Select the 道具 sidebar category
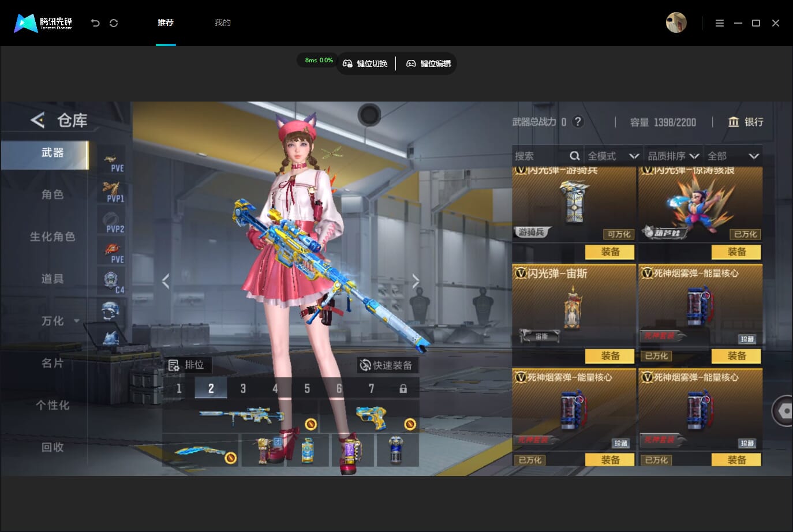The height and width of the screenshot is (532, 793). (x=53, y=279)
